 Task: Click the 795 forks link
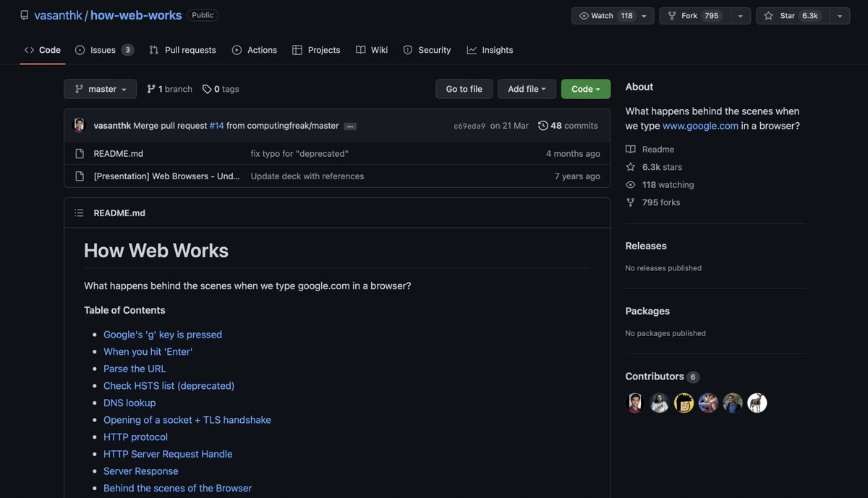click(653, 202)
